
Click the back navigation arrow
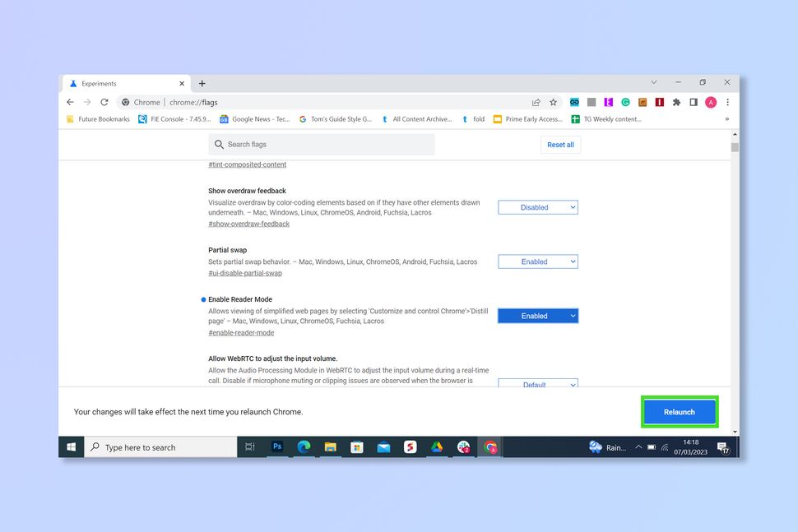click(70, 102)
